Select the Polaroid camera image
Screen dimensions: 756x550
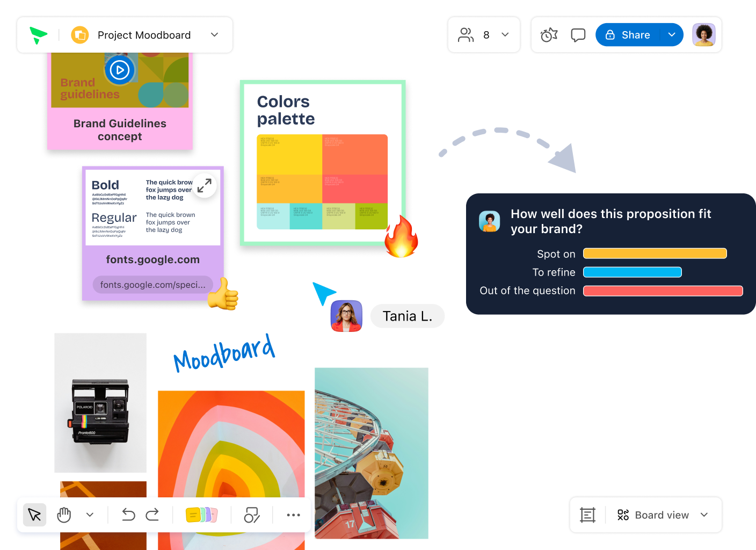pyautogui.click(x=100, y=403)
